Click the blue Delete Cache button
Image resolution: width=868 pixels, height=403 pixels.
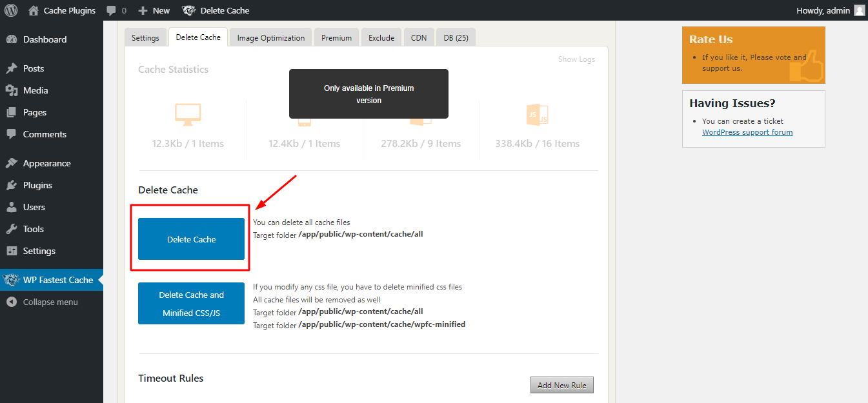(x=191, y=239)
